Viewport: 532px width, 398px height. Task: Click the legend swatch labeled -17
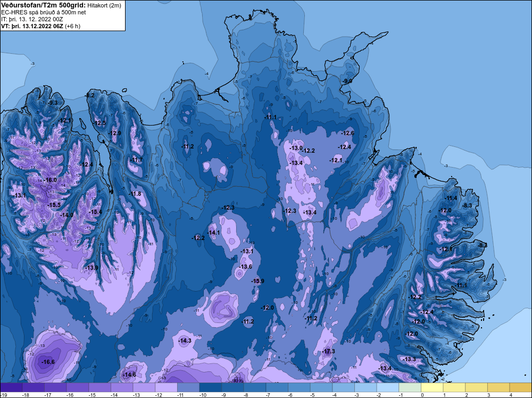pyautogui.click(x=55, y=387)
